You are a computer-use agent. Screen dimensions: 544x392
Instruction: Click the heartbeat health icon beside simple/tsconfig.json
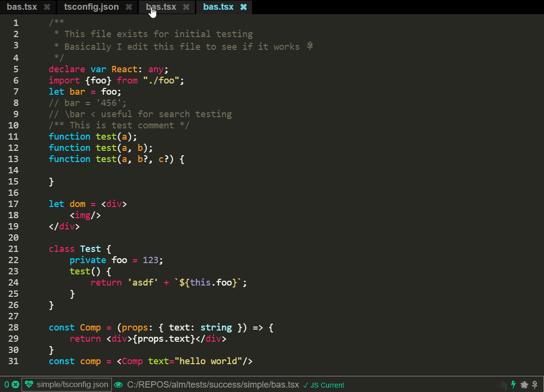(x=28, y=384)
